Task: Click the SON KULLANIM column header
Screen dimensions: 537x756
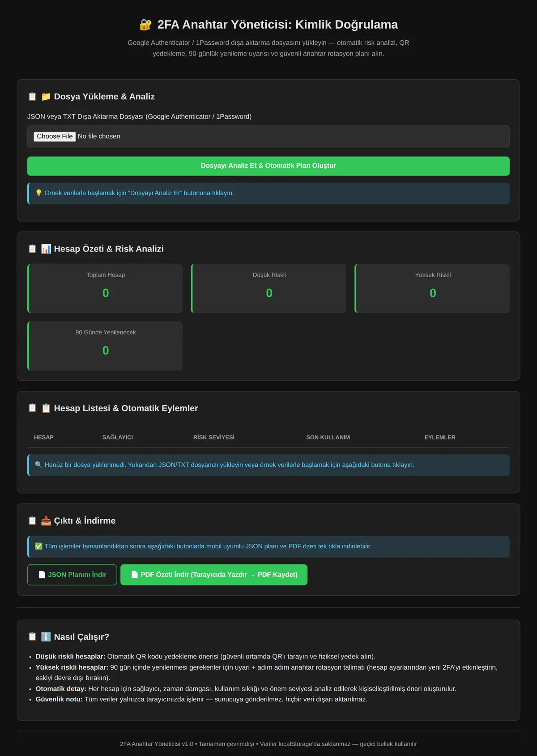Action: [328, 437]
